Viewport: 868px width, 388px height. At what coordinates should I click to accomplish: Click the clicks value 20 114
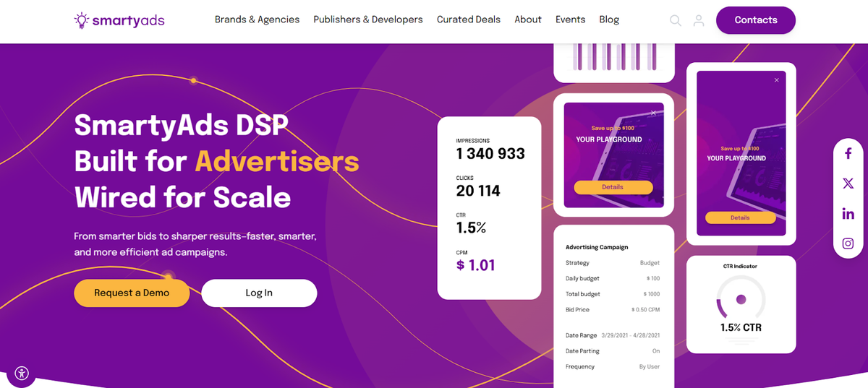478,191
